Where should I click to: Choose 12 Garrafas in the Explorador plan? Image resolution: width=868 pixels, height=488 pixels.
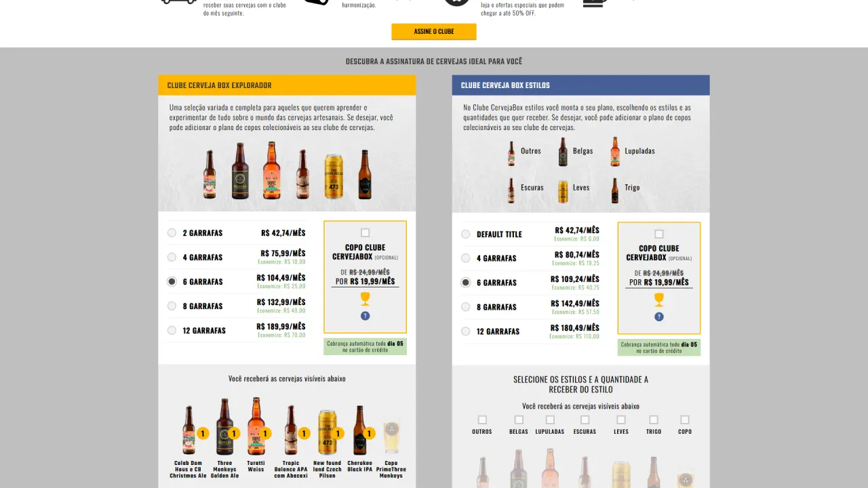pyautogui.click(x=172, y=330)
